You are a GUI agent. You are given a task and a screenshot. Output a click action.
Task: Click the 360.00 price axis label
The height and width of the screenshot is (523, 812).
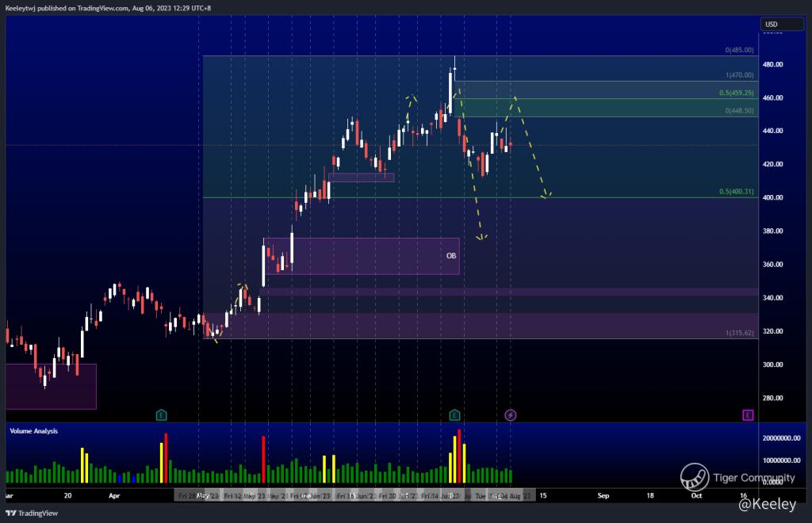coord(772,265)
